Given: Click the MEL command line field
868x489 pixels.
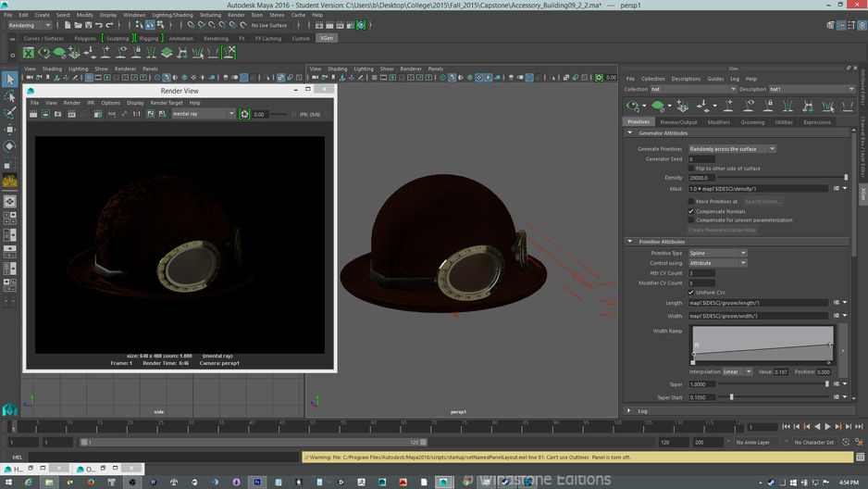Looking at the screenshot, I should pyautogui.click(x=165, y=458).
